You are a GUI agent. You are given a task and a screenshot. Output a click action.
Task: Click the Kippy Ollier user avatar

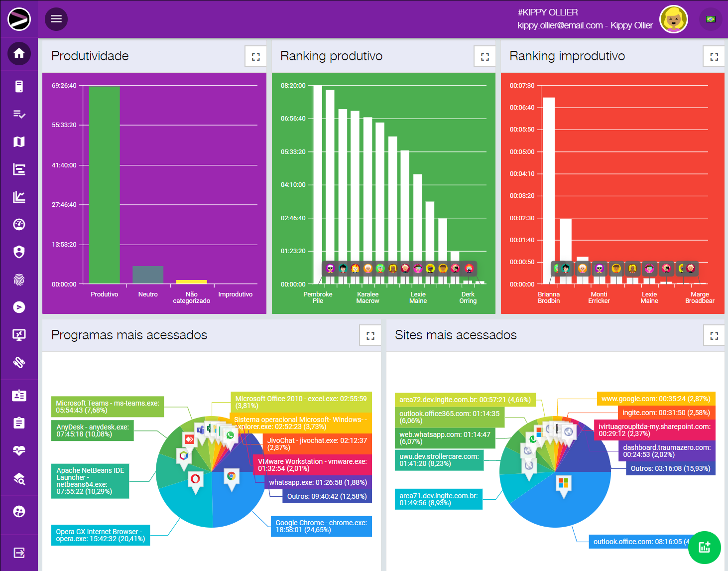click(673, 19)
